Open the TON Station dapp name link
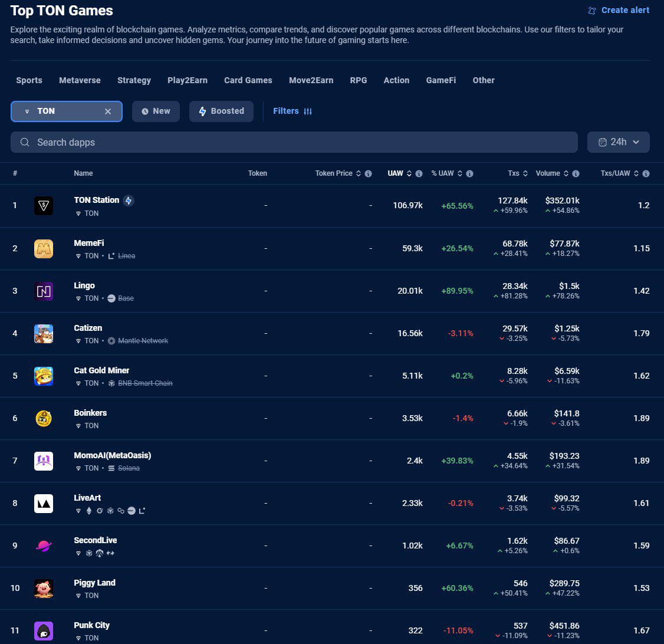The width and height of the screenshot is (664, 644). 97,201
